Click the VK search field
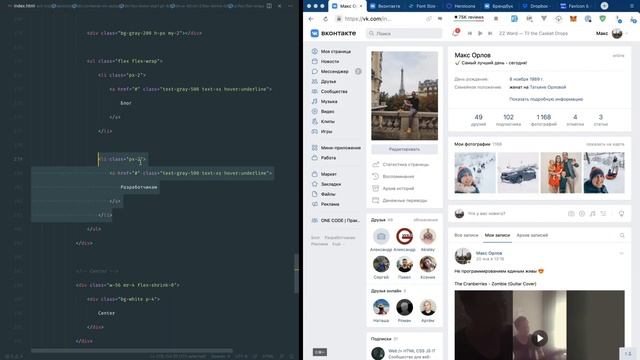Screen dimensions: 640x360 pyautogui.click(x=404, y=33)
